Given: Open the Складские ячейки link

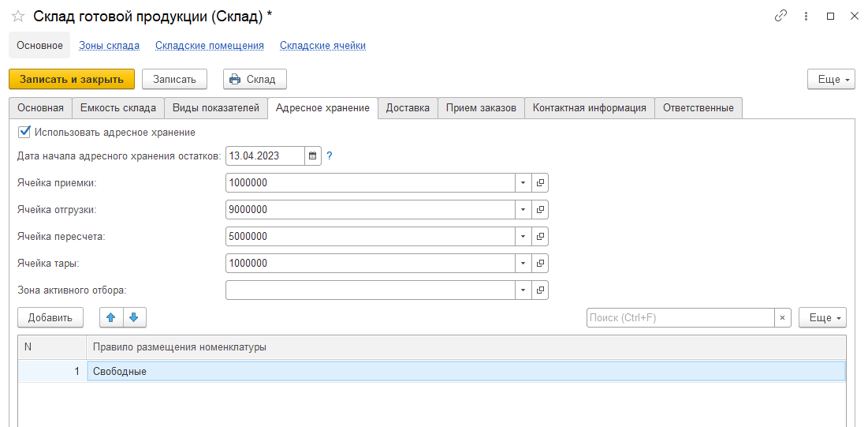Looking at the screenshot, I should 322,46.
